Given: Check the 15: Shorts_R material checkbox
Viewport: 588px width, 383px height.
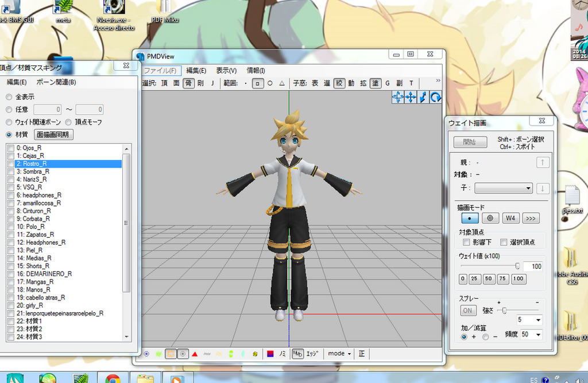Looking at the screenshot, I should click(x=11, y=266).
